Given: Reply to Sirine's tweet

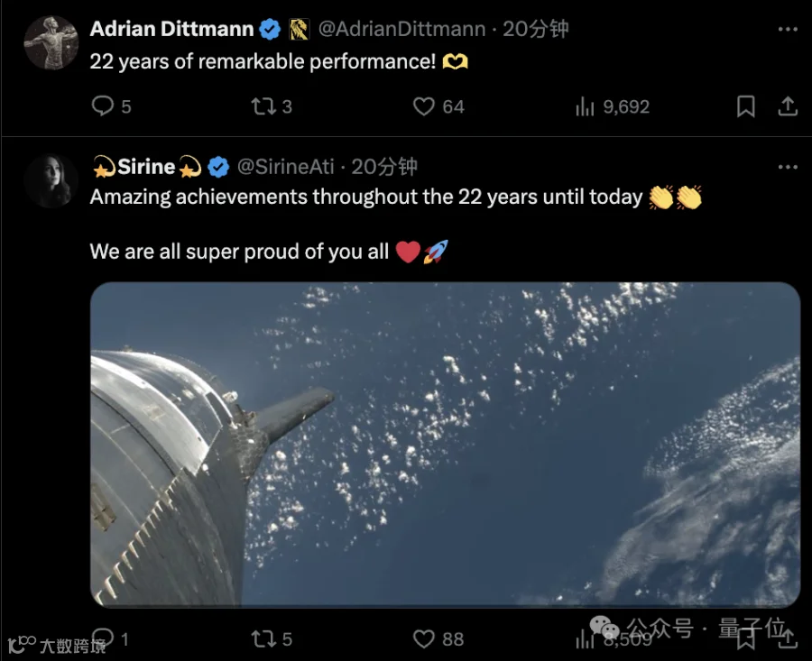Looking at the screenshot, I should (x=103, y=638).
